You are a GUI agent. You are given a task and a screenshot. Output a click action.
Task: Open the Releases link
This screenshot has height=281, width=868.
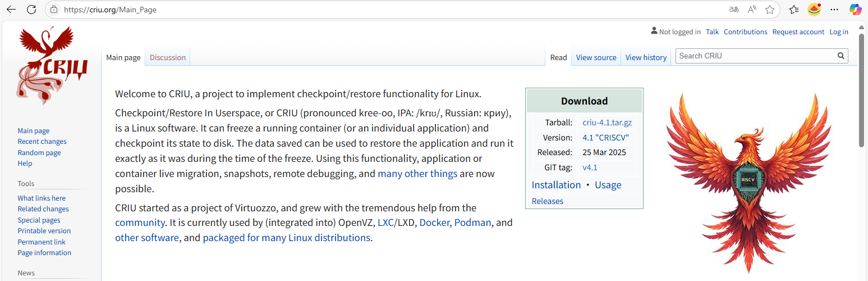(548, 201)
